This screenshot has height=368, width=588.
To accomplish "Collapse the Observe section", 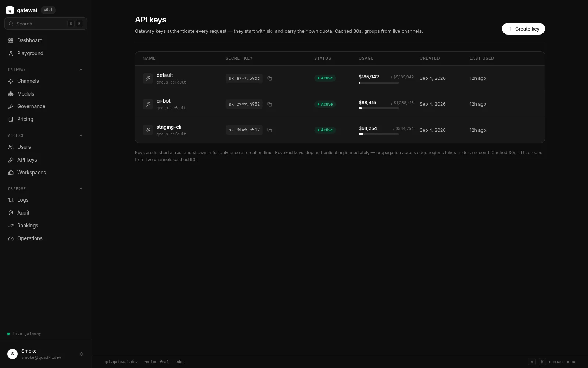I will [81, 189].
